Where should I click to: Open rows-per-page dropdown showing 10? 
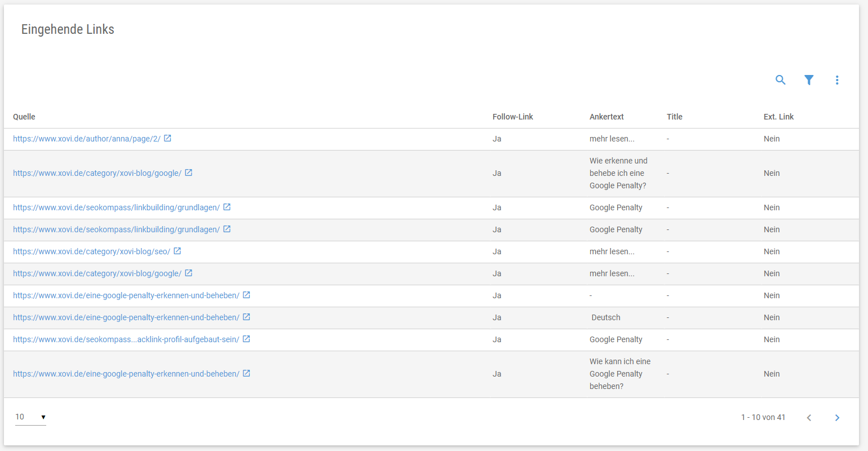click(30, 417)
